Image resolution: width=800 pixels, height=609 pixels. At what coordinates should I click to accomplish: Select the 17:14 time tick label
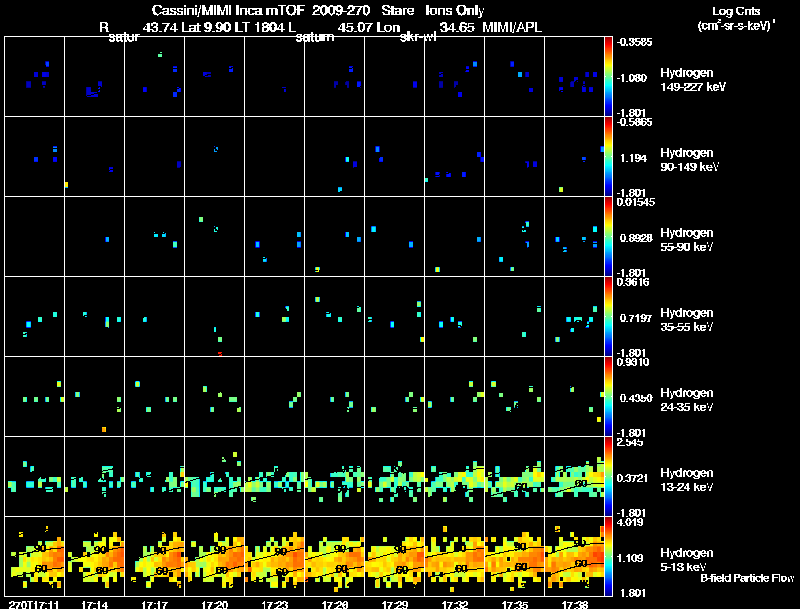point(94,603)
